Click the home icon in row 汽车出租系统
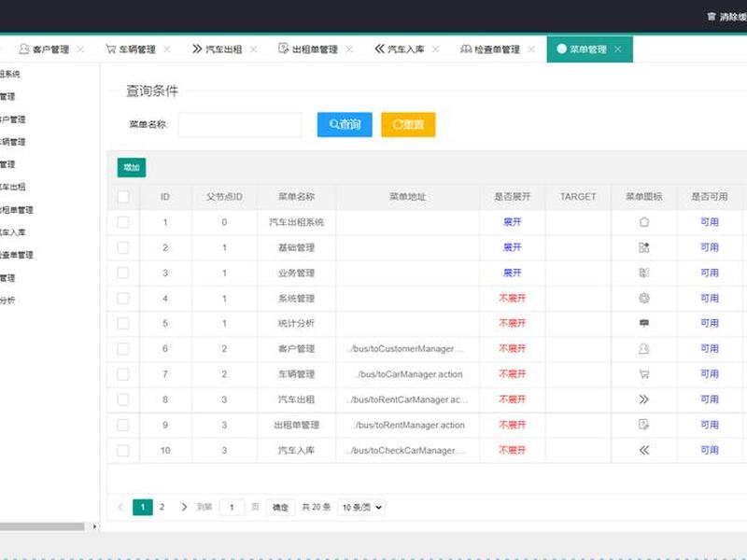Image resolution: width=747 pixels, height=560 pixels. 643,222
